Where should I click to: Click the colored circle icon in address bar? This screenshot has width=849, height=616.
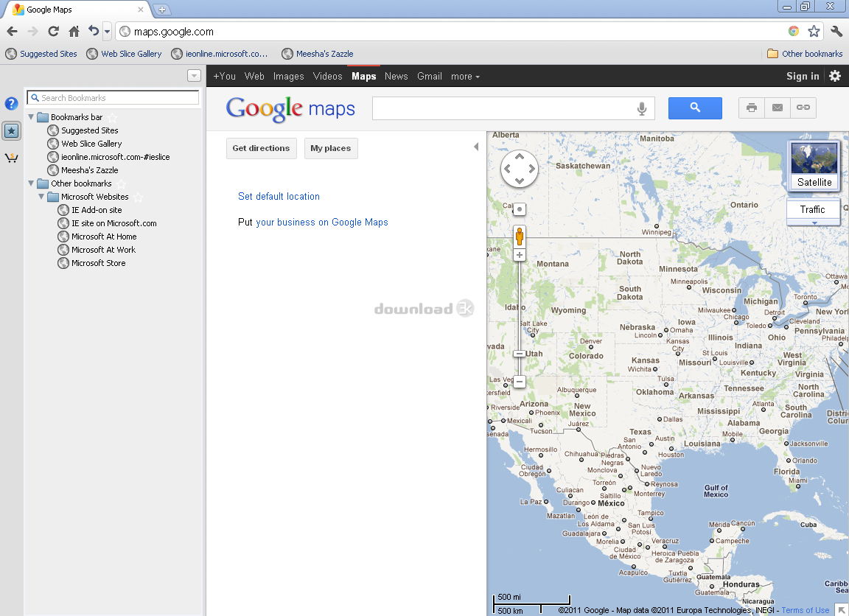pyautogui.click(x=793, y=32)
